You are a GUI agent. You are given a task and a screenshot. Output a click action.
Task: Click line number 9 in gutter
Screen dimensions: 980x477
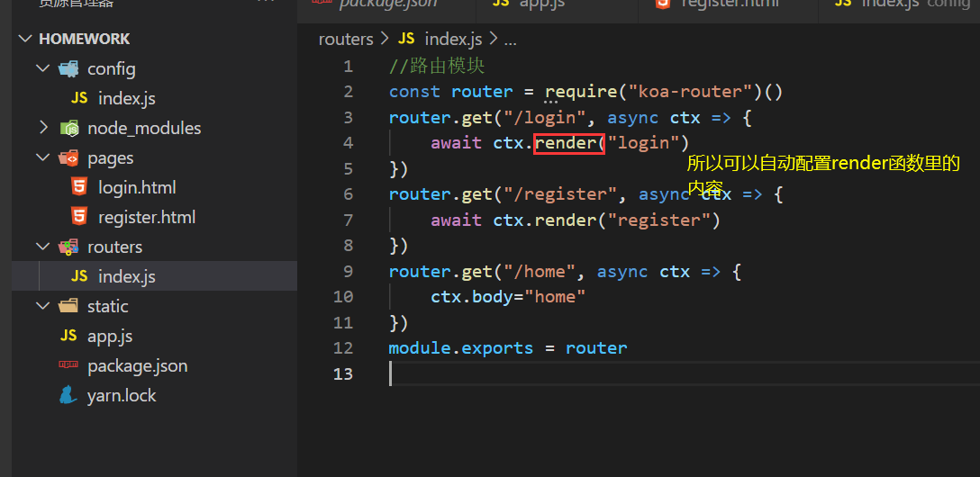[x=348, y=271]
